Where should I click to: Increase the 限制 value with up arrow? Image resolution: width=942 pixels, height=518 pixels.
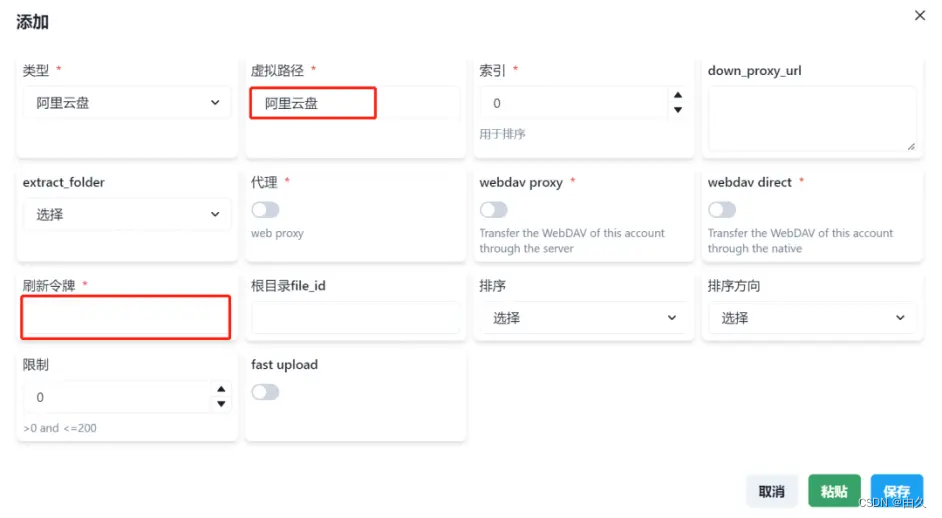pos(221,390)
